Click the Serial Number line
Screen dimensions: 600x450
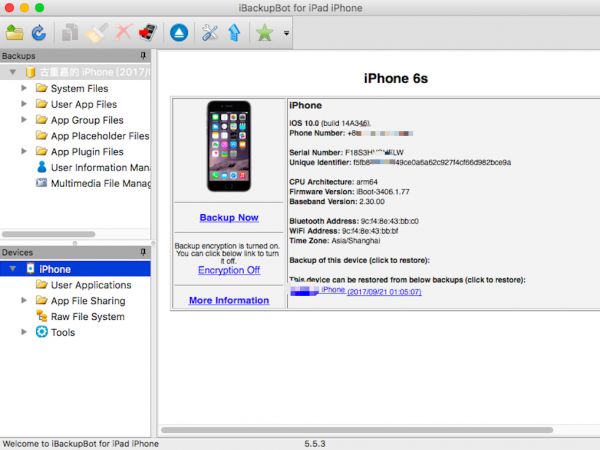coord(346,152)
